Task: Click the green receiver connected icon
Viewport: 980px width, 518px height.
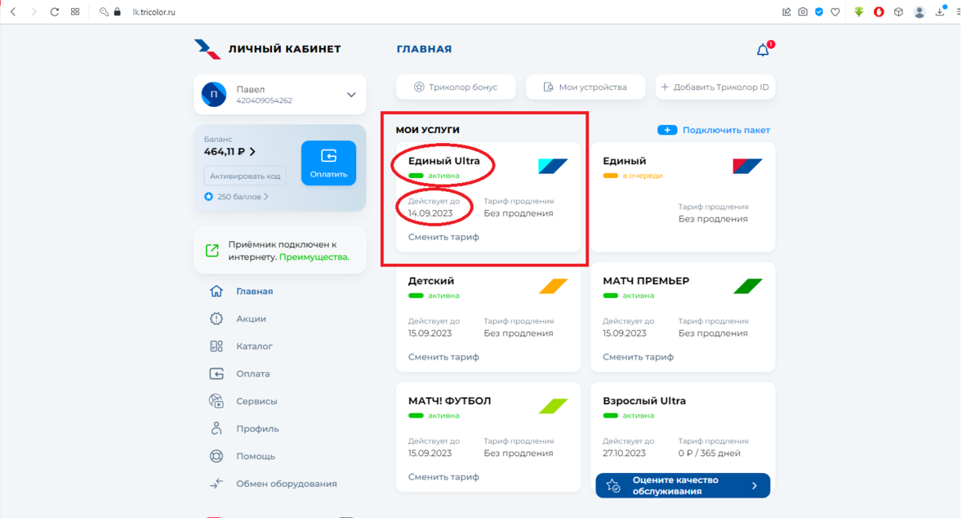Action: (x=212, y=251)
